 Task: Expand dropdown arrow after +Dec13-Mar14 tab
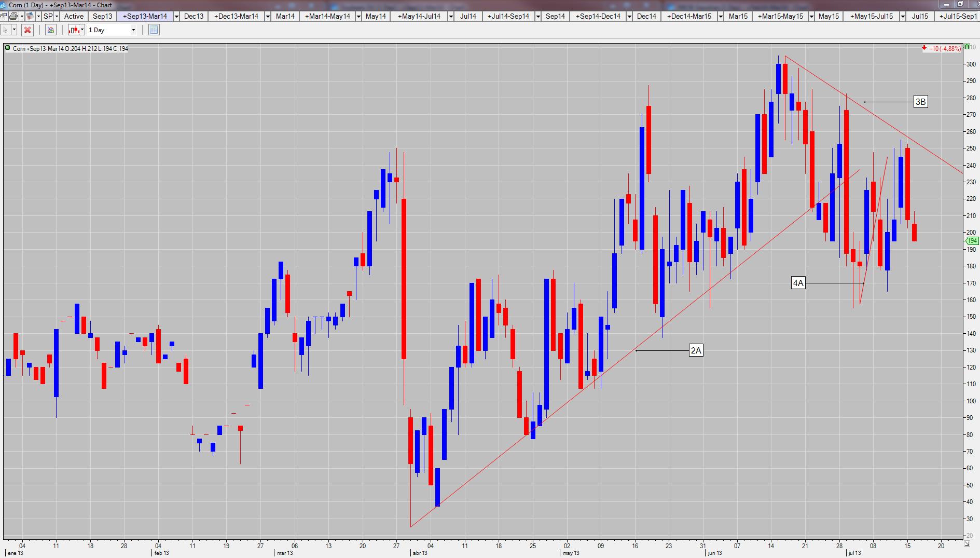pyautogui.click(x=268, y=16)
